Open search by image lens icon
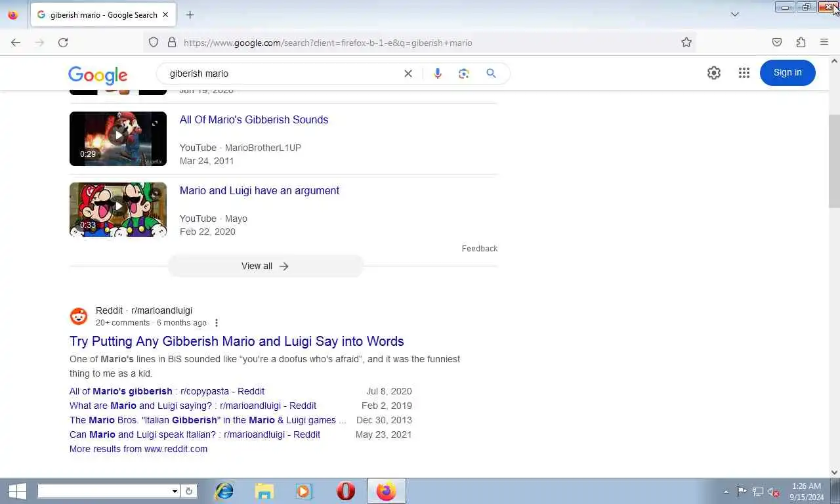840x504 pixels. point(464,73)
